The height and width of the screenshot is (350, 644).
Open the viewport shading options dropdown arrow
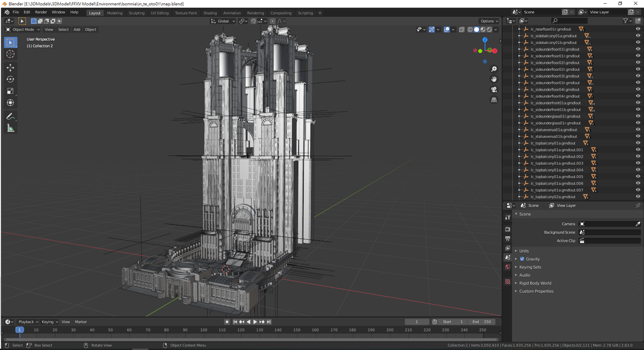pos(496,30)
